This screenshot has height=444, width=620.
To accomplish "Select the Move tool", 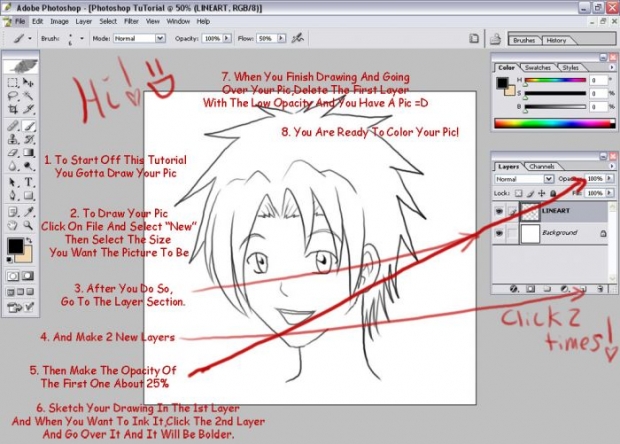I will coord(28,83).
